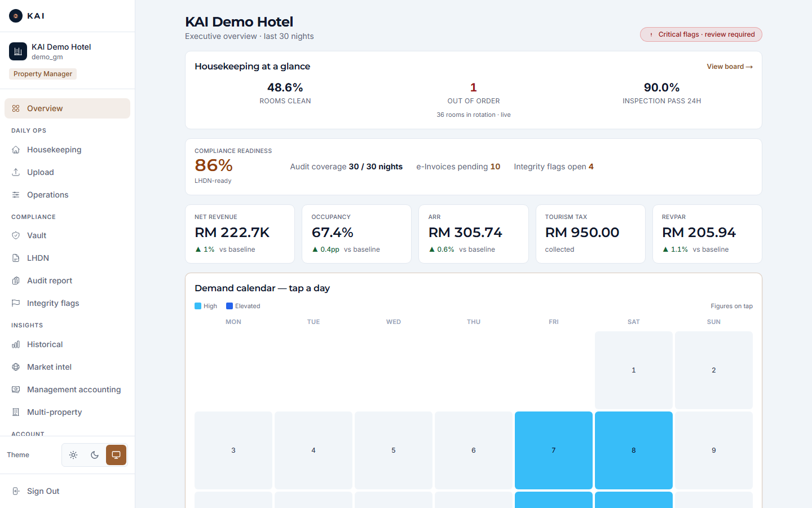
Task: Click the KAI logo icon
Action: 16,16
